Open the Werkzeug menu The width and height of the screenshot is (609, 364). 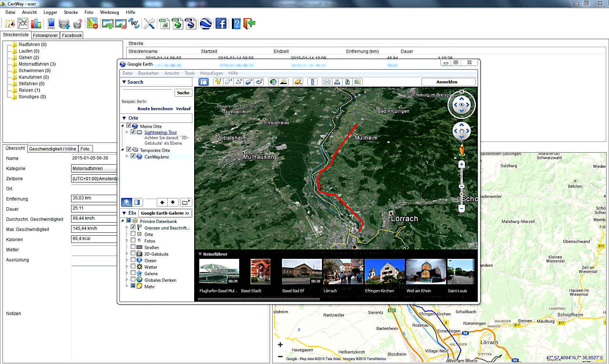109,12
